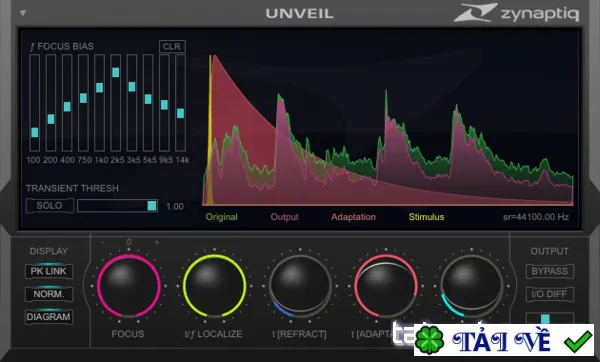
Task: Click the Transient Thresh slider handle
Action: pos(152,205)
